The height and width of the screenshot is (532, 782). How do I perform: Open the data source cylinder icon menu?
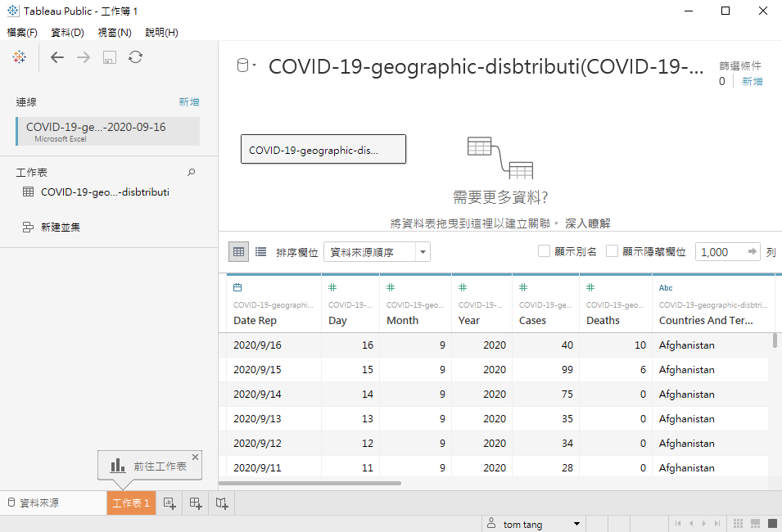tap(246, 65)
